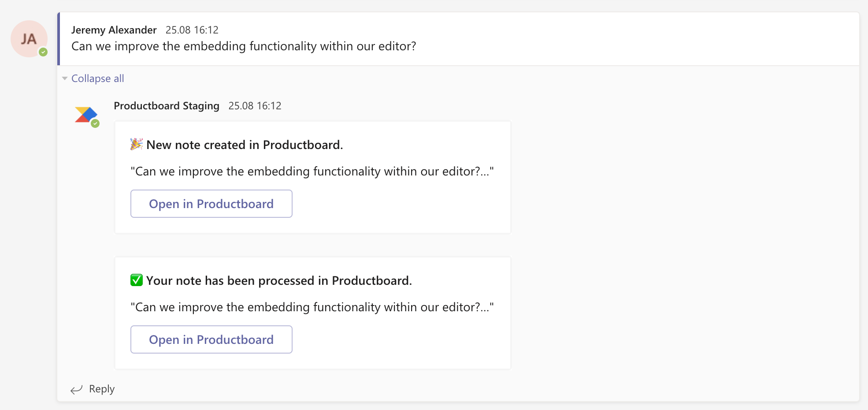The image size is (868, 410).
Task: Click the Productboard Staging reply timestamp
Action: (x=255, y=106)
